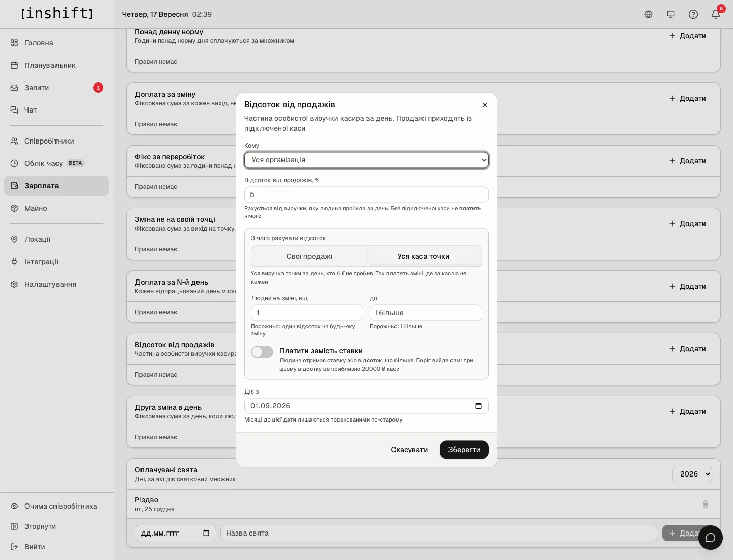733x560 pixels.
Task: Open Облік часу BETA section
Action: point(57,163)
